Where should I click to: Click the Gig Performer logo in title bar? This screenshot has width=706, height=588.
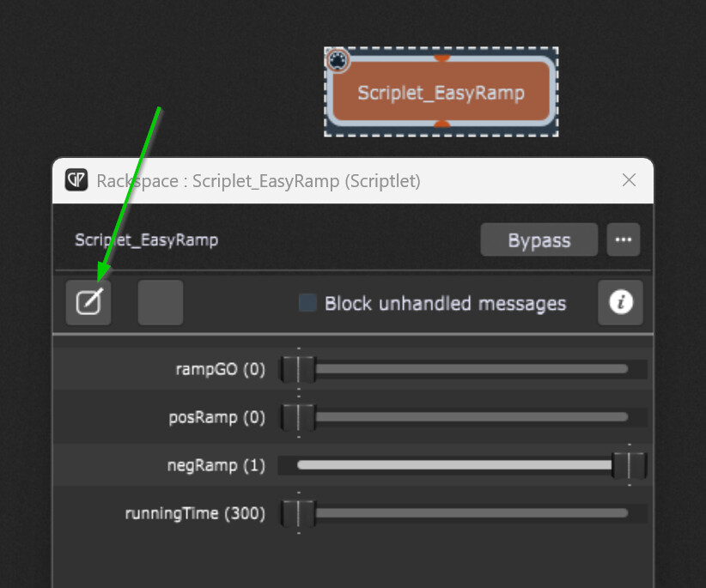point(76,180)
